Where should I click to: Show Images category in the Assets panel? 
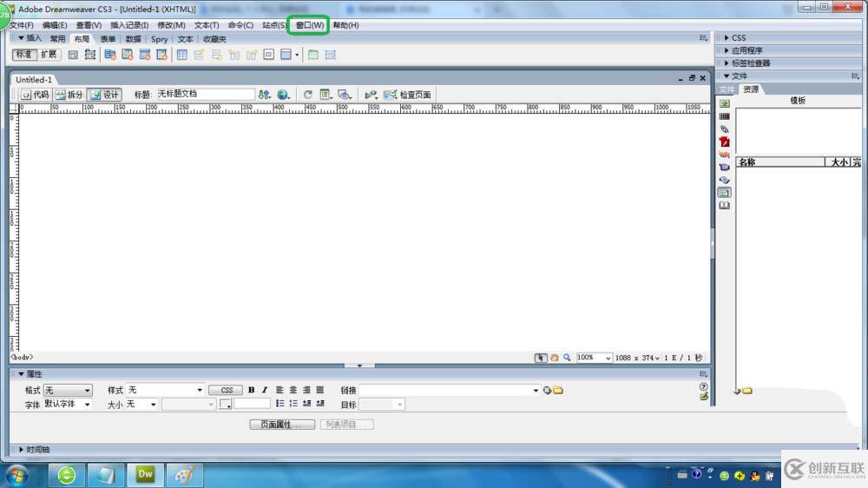725,103
